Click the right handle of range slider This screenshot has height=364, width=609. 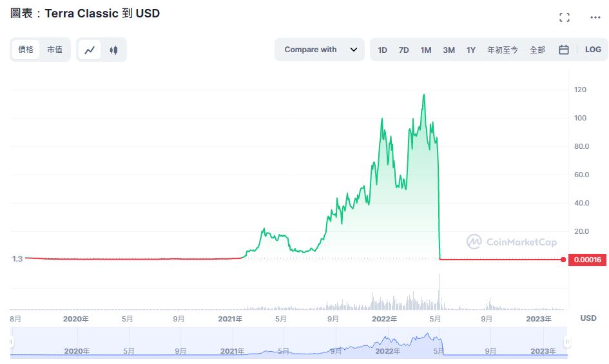tap(567, 342)
